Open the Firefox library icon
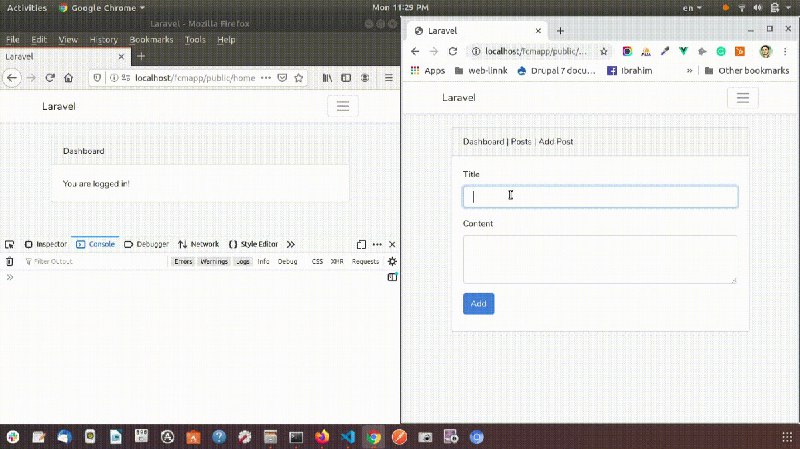The width and height of the screenshot is (800, 449). tap(327, 78)
